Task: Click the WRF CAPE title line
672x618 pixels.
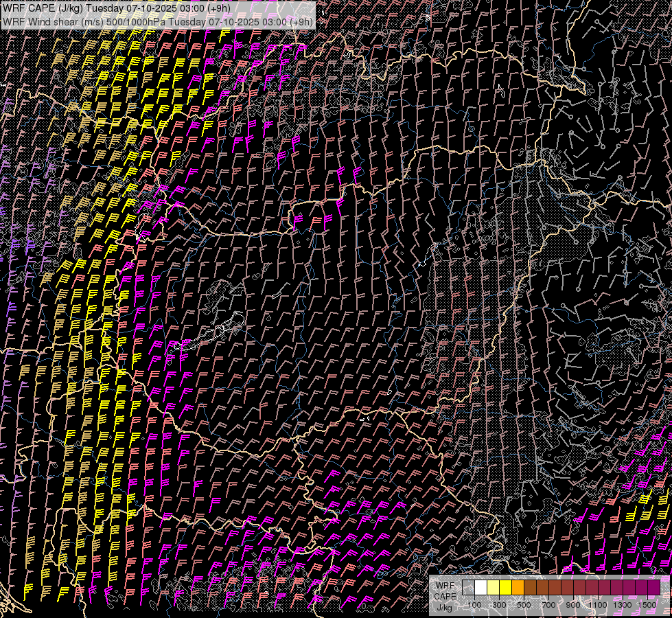Action: tap(117, 8)
